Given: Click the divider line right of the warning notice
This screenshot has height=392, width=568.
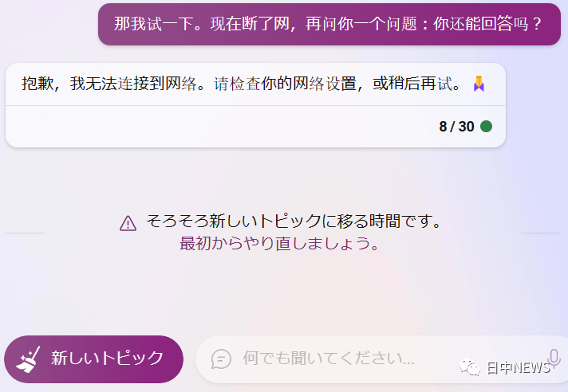Looking at the screenshot, I should [x=541, y=233].
